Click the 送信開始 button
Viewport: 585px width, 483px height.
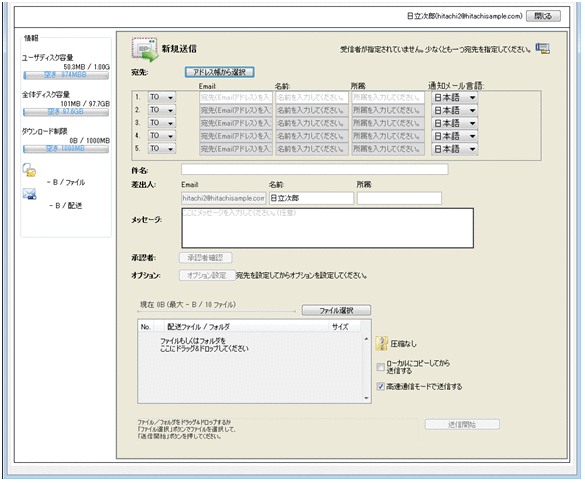[462, 424]
